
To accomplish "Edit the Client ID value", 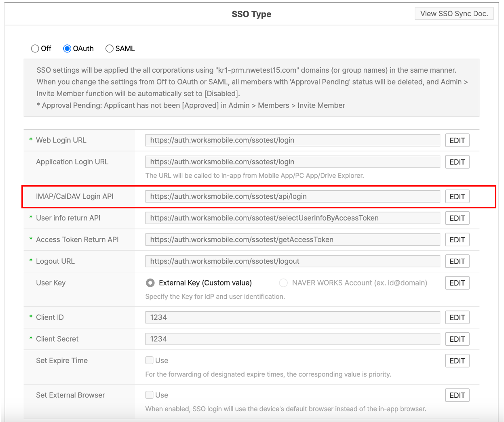I will pos(457,317).
